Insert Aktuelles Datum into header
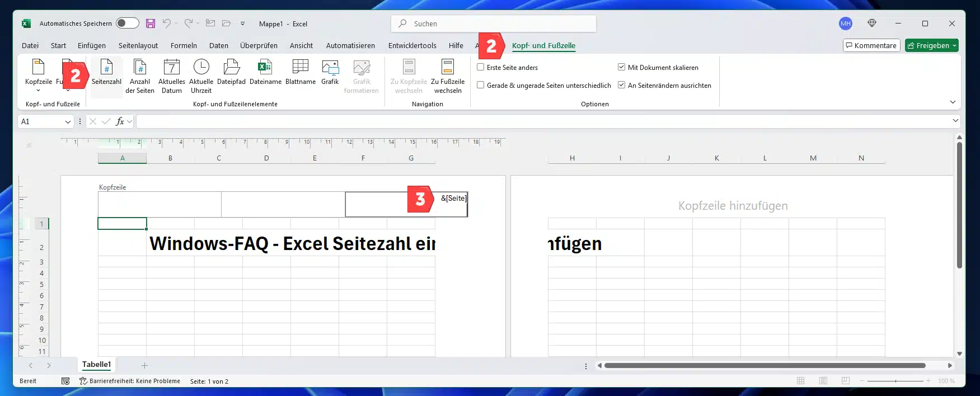This screenshot has width=980, height=396. click(172, 76)
